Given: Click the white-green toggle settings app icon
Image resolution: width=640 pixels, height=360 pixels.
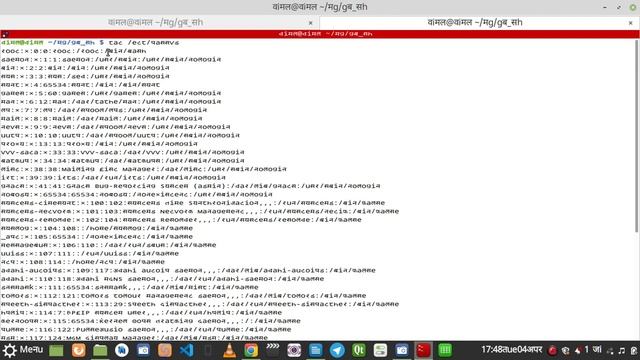Looking at the screenshot, I should [380, 350].
